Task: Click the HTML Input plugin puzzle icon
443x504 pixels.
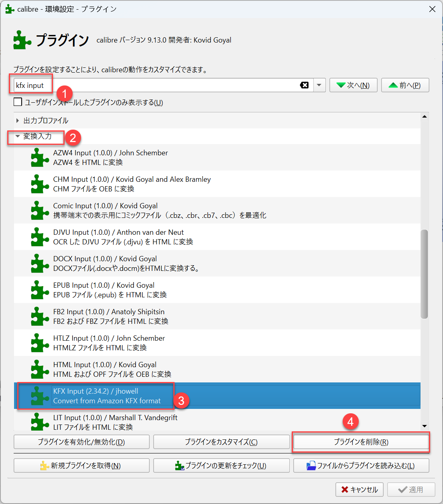Action: pyautogui.click(x=40, y=369)
